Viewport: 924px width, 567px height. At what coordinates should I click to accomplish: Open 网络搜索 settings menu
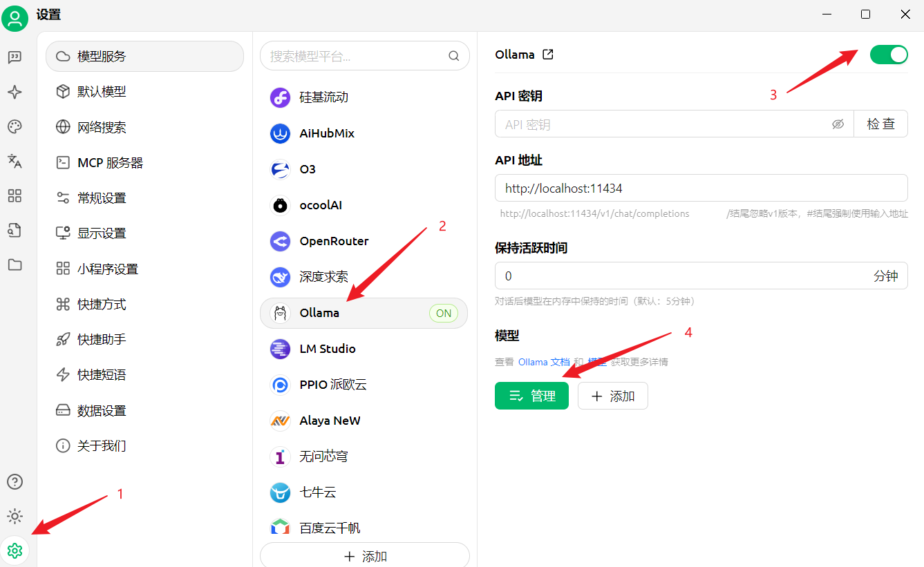click(x=145, y=127)
